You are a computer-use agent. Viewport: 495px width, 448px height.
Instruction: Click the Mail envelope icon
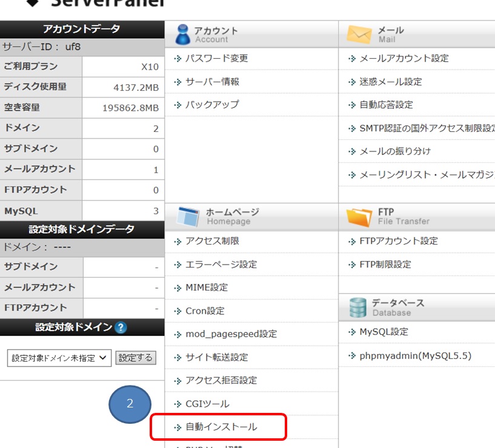pyautogui.click(x=359, y=35)
